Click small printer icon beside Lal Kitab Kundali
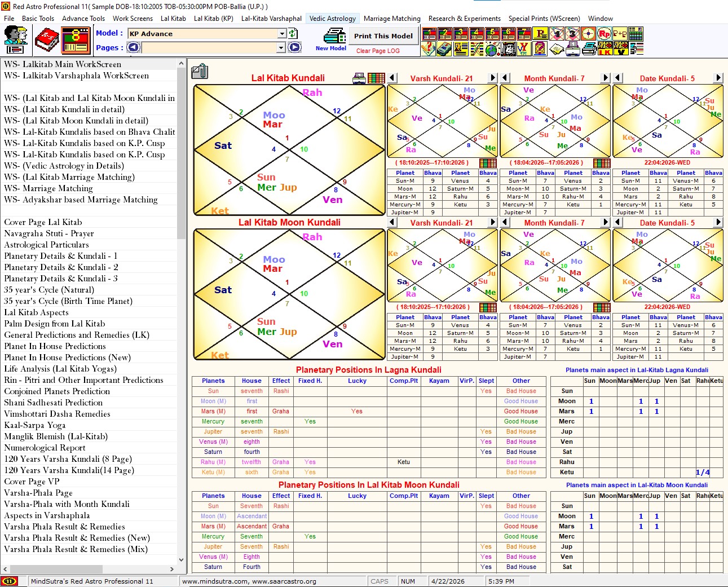Viewport: 728px width, 587px height. [x=359, y=78]
